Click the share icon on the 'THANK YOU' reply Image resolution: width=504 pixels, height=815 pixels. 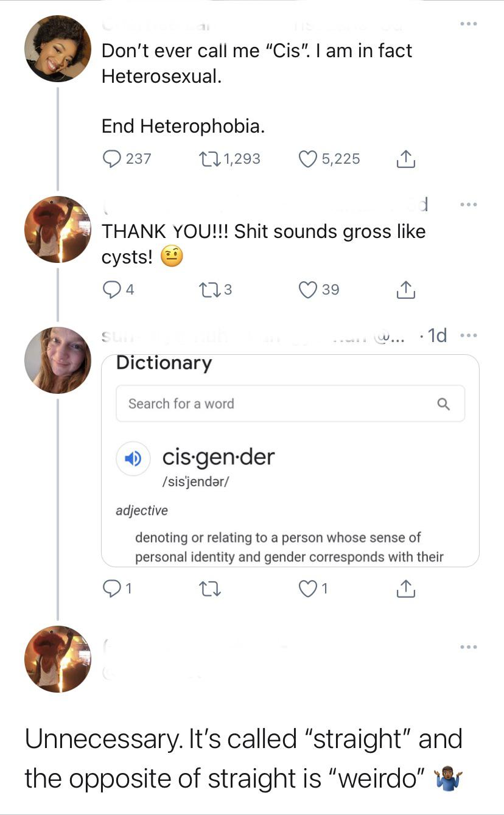405,289
